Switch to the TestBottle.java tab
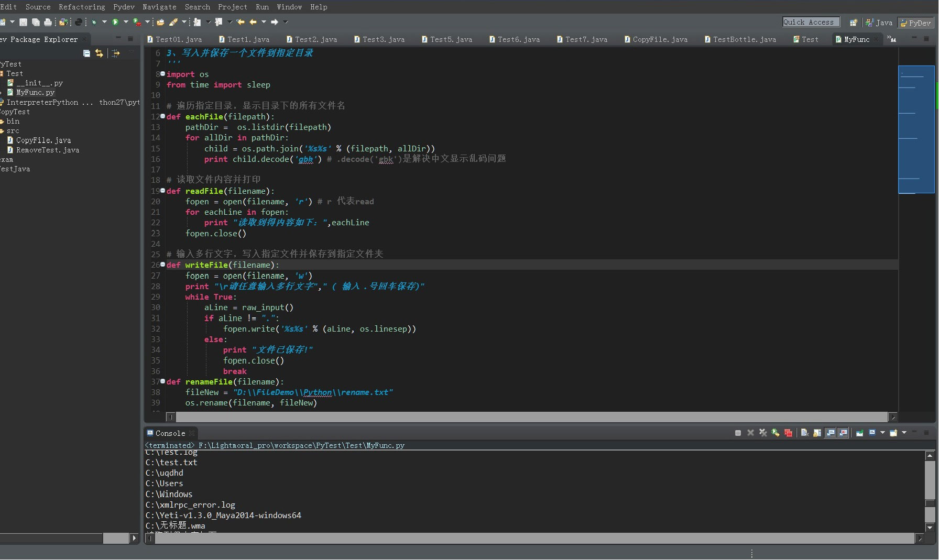Screen dimensions: 939x560 coord(740,39)
